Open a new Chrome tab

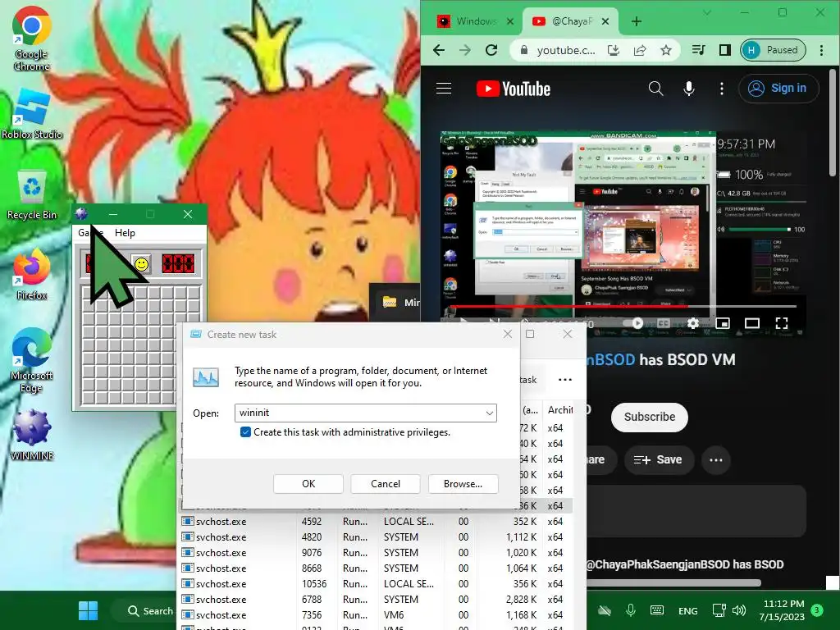coord(636,21)
